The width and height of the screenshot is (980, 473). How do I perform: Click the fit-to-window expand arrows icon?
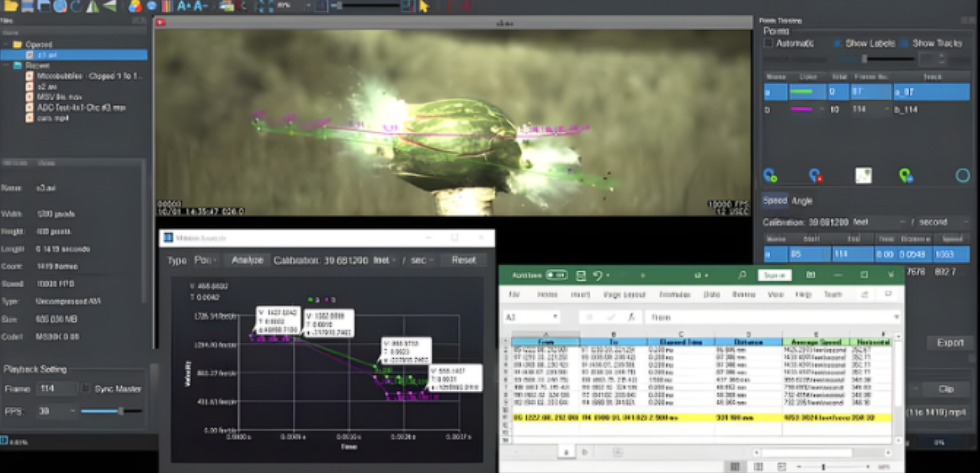tap(265, 6)
